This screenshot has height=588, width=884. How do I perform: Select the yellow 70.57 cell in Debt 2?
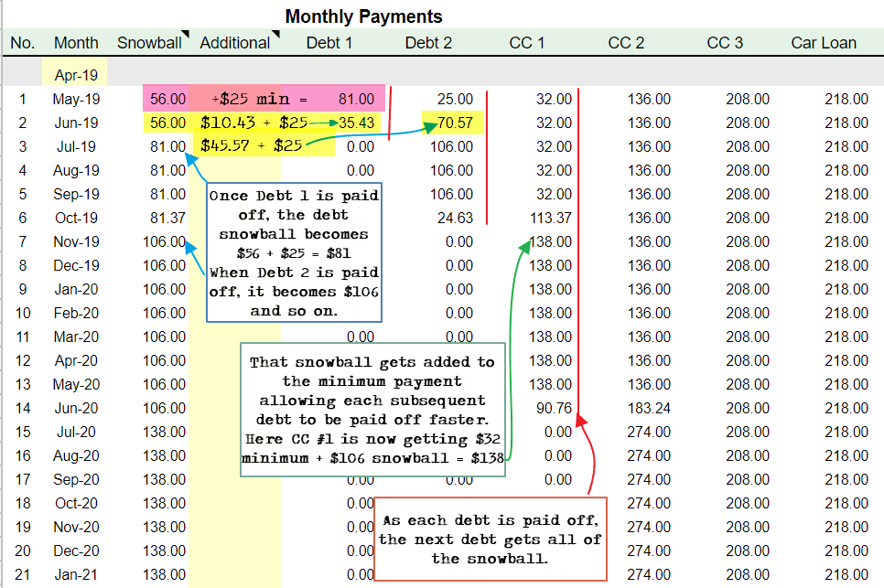454,123
